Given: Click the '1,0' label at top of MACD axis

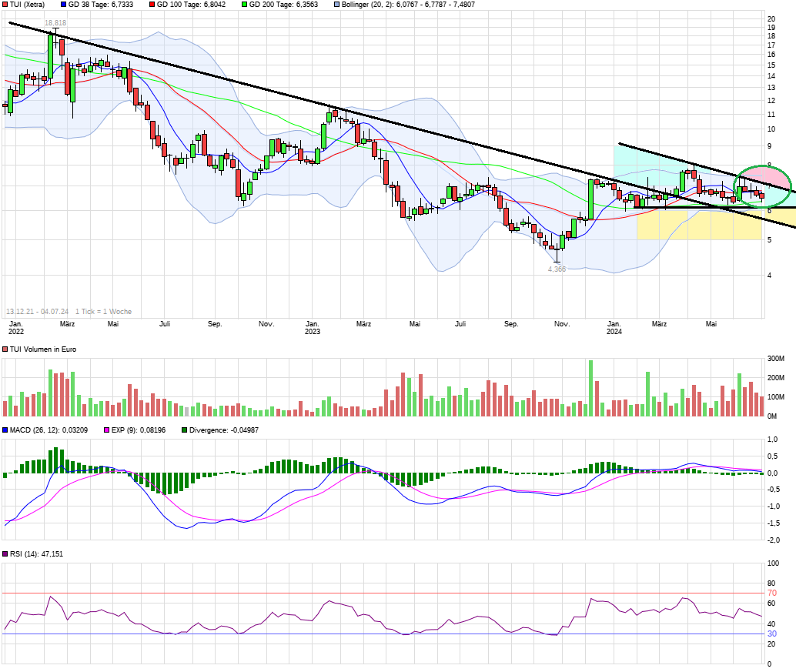Looking at the screenshot, I should 773,440.
